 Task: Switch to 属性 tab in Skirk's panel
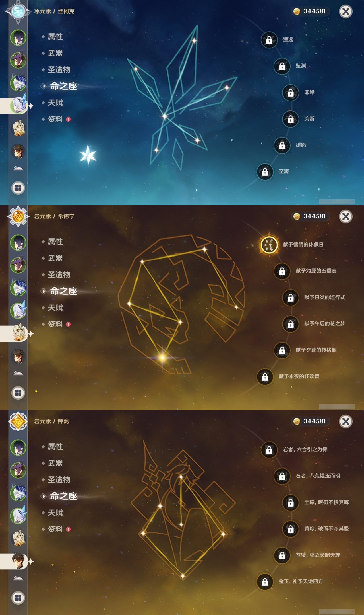click(x=55, y=37)
